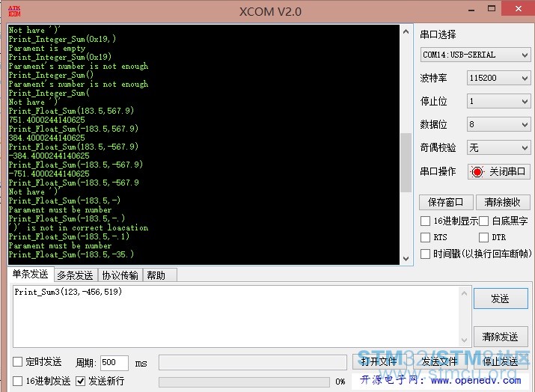Switch to the 多条发送 tab
This screenshot has width=535, height=392.
click(76, 275)
